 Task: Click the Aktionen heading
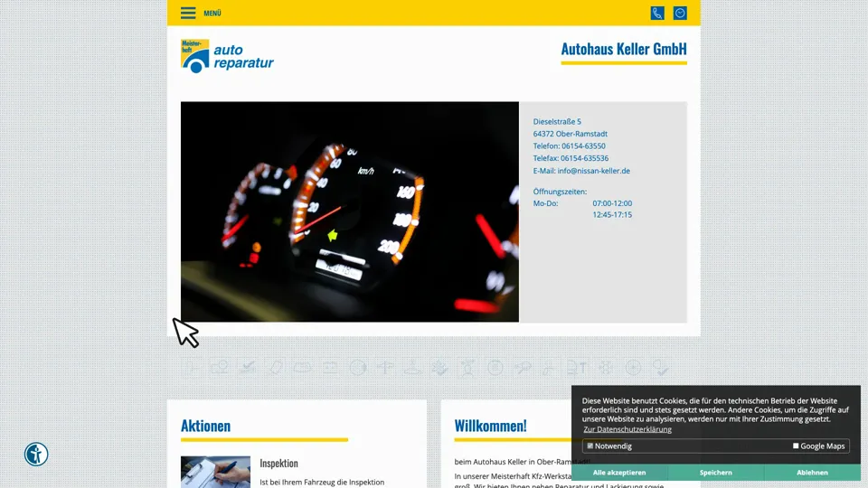coord(205,426)
